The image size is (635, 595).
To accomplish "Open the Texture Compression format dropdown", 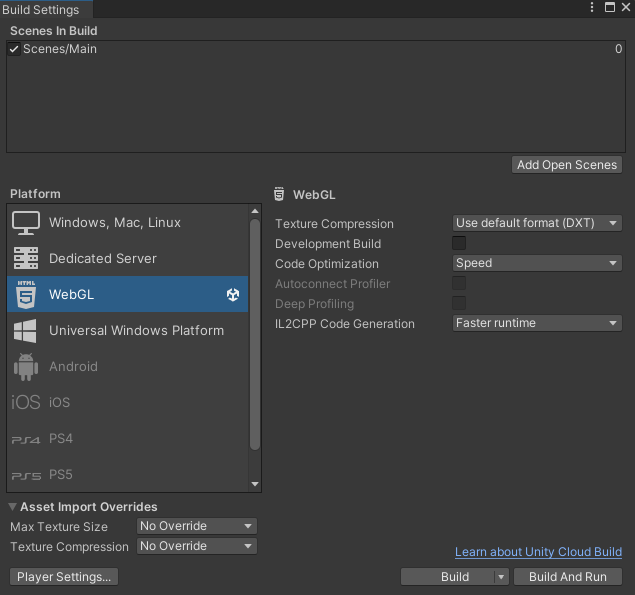I will pyautogui.click(x=537, y=223).
